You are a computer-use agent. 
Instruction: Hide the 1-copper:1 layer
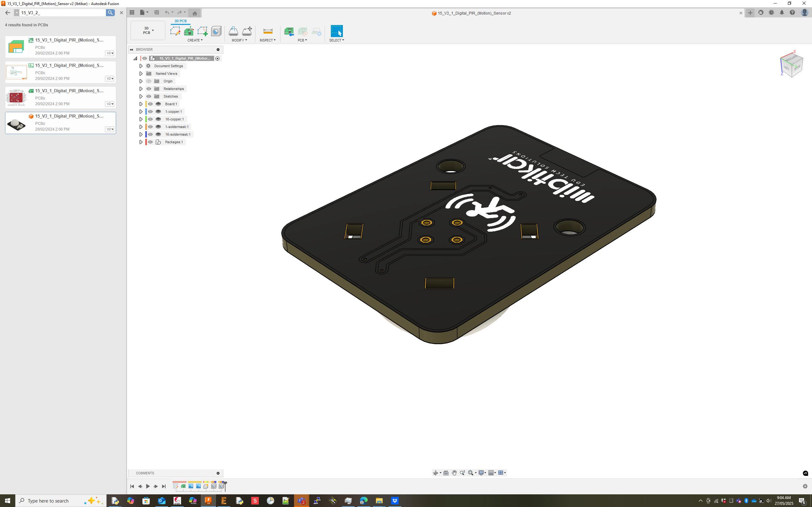[x=150, y=112]
